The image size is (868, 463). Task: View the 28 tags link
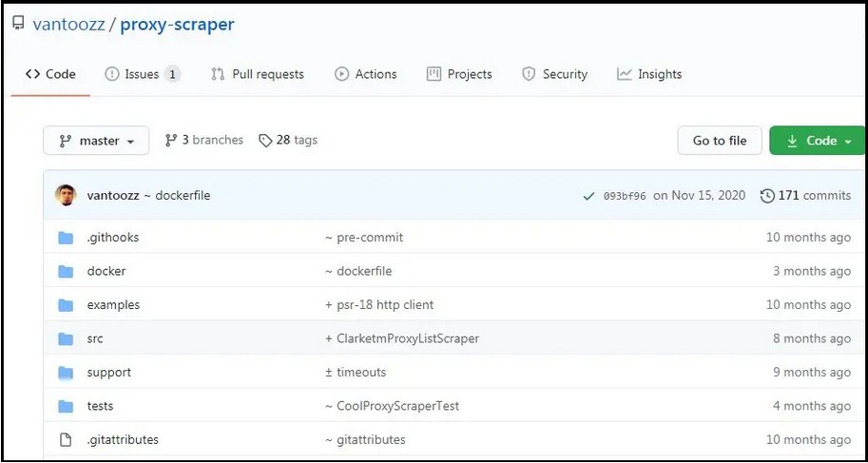pyautogui.click(x=288, y=140)
